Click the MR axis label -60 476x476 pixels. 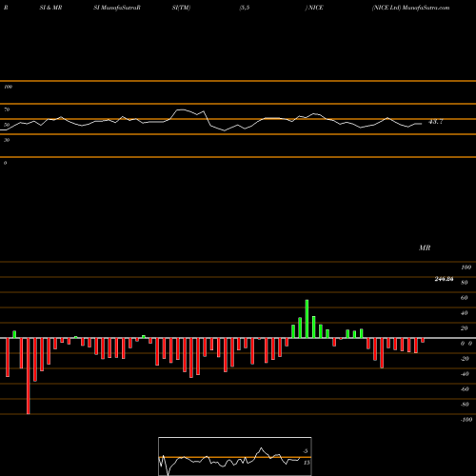465,389
